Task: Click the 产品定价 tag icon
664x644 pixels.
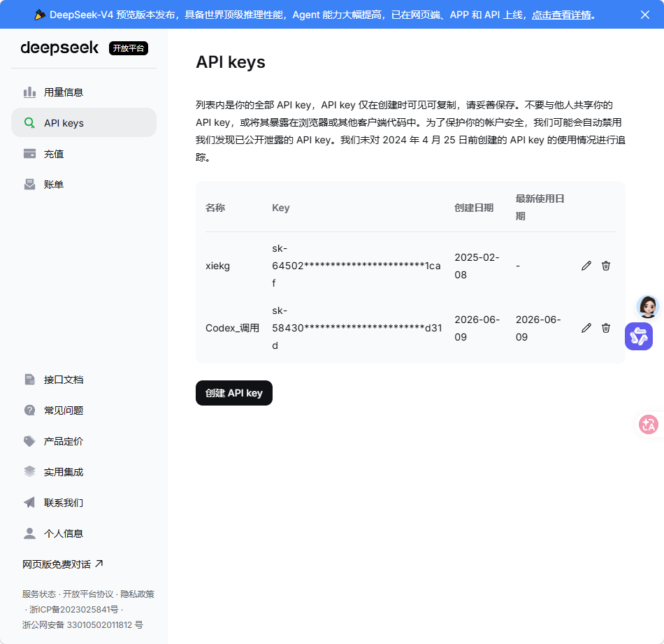Action: [x=29, y=441]
